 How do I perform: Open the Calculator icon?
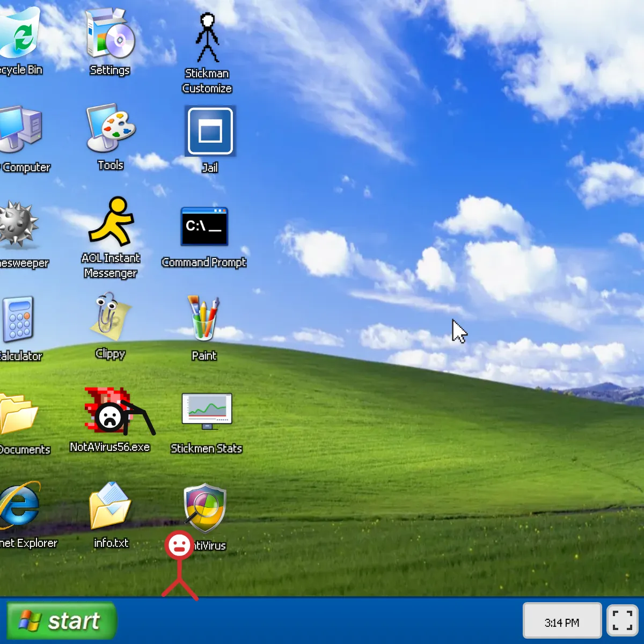(18, 319)
